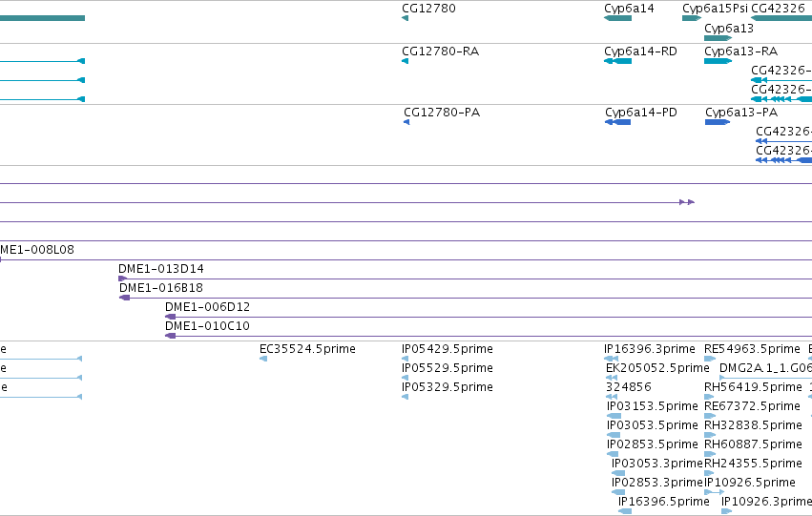Click the Cyp6a13 gene label

coord(729,29)
